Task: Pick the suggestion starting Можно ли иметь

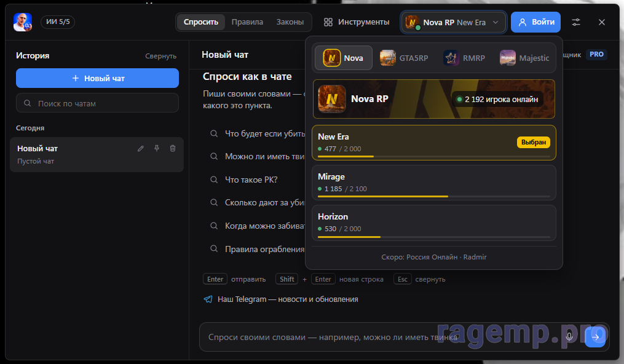Action: pos(264,157)
